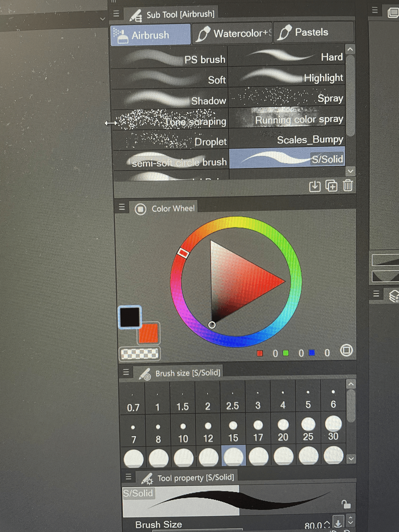The width and height of the screenshot is (399, 532).
Task: Select the Highlight airbrush
Action: click(287, 76)
